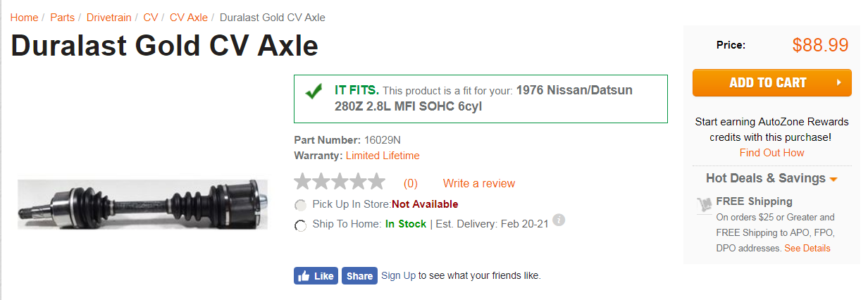Open See Details shipping link

807,249
